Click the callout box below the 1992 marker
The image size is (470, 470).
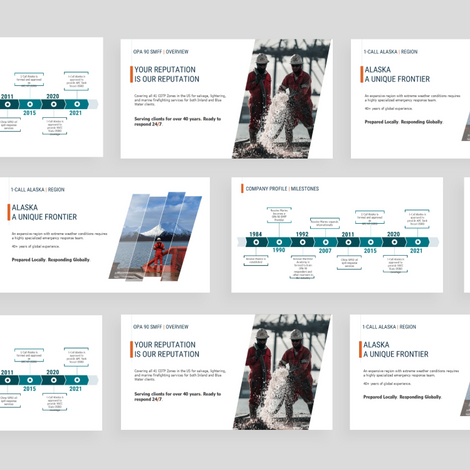point(303,267)
